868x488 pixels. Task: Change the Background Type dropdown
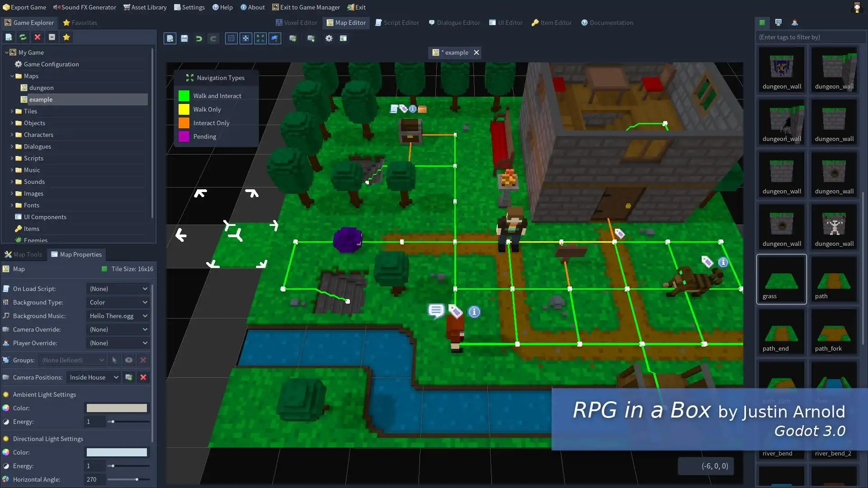click(x=118, y=302)
